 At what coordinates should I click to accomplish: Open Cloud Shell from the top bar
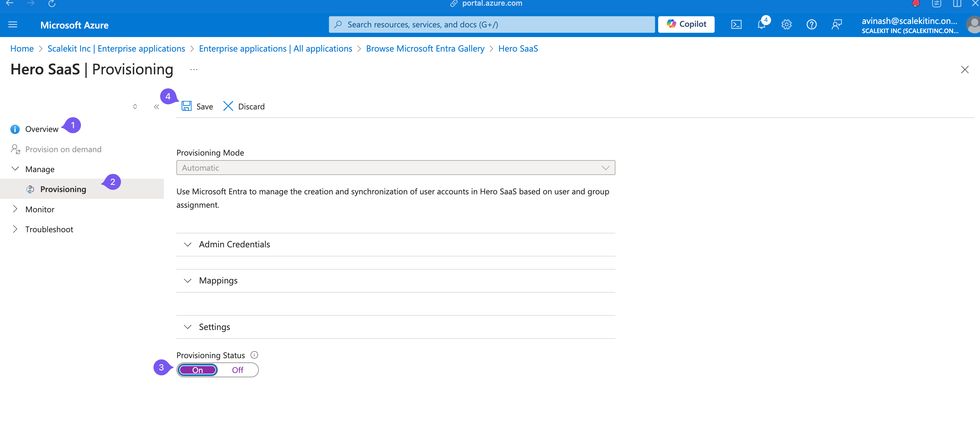point(737,24)
